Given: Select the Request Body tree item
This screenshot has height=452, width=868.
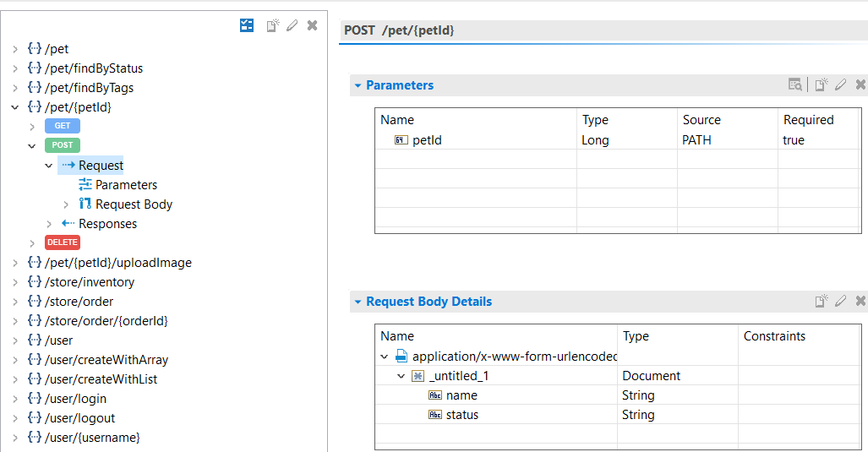Looking at the screenshot, I should (x=134, y=204).
